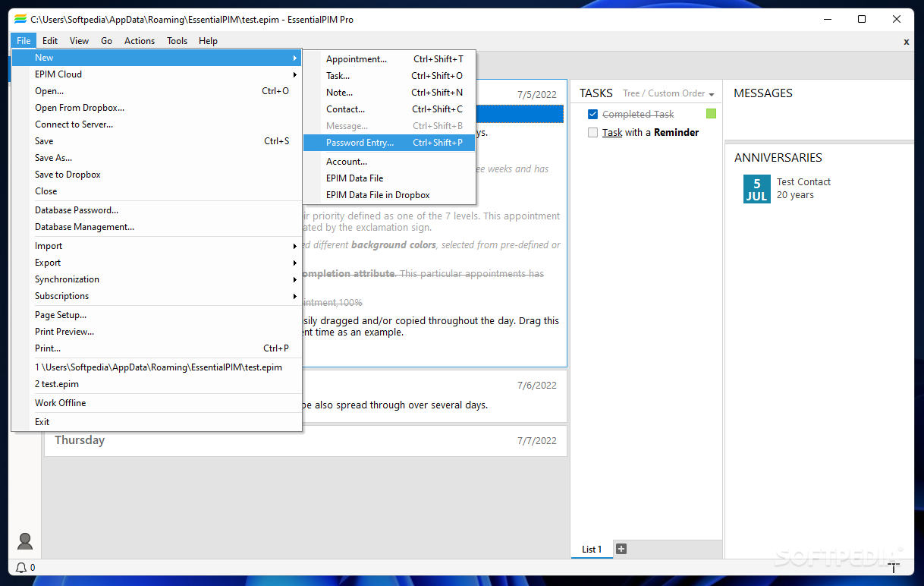This screenshot has width=924, height=586.
Task: Select Open From Dropbox...
Action: (x=157, y=108)
